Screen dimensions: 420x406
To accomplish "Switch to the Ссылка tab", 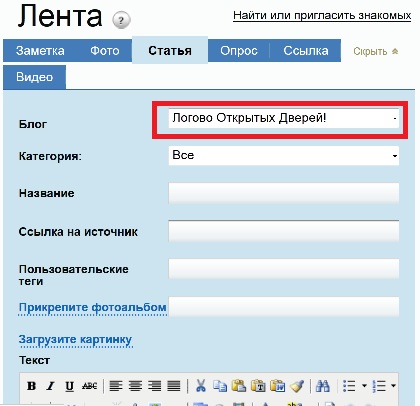I will (x=306, y=51).
